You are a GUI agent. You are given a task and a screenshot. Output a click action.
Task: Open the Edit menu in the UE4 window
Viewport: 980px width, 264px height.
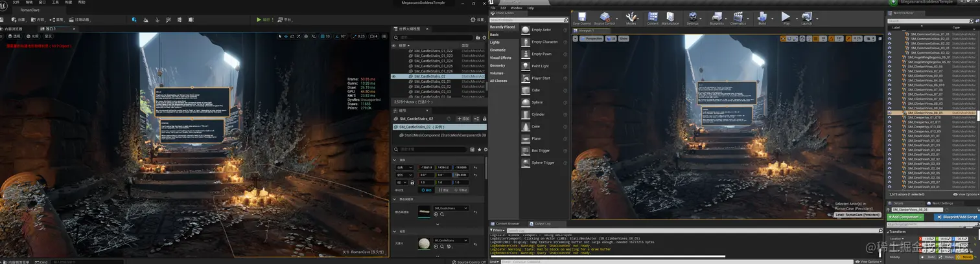pyautogui.click(x=503, y=8)
